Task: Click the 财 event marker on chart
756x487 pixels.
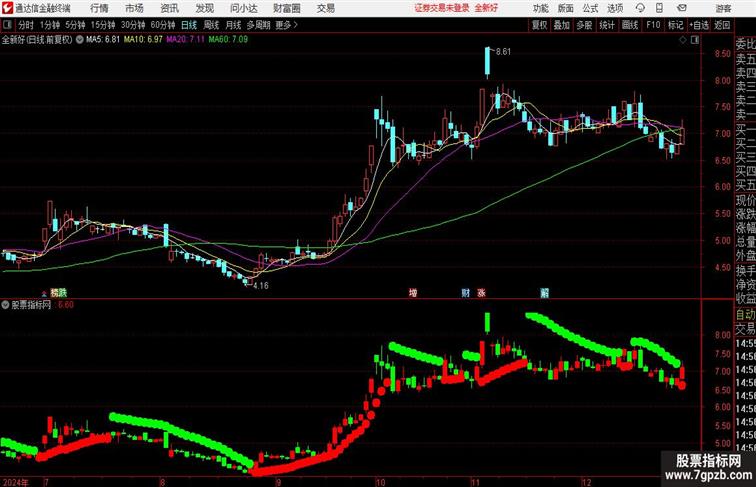Action: pos(466,293)
